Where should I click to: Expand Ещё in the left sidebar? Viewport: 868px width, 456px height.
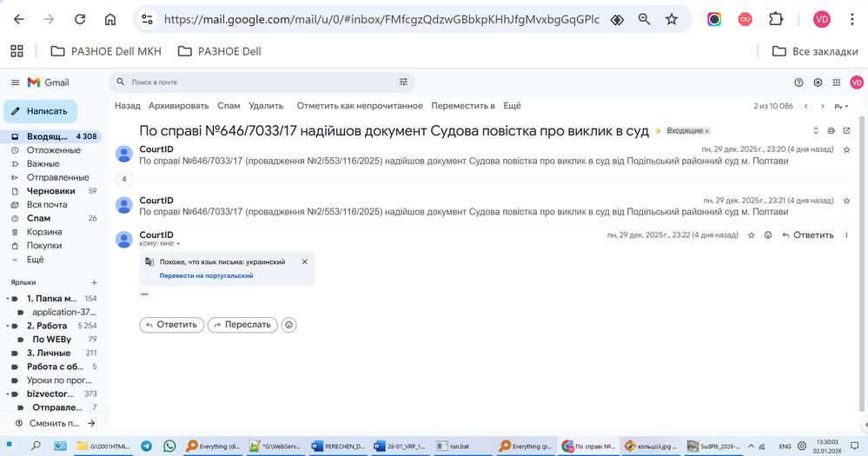pyautogui.click(x=35, y=260)
